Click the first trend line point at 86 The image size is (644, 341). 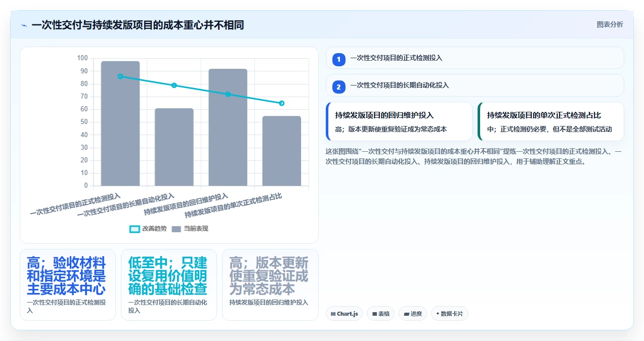[120, 76]
